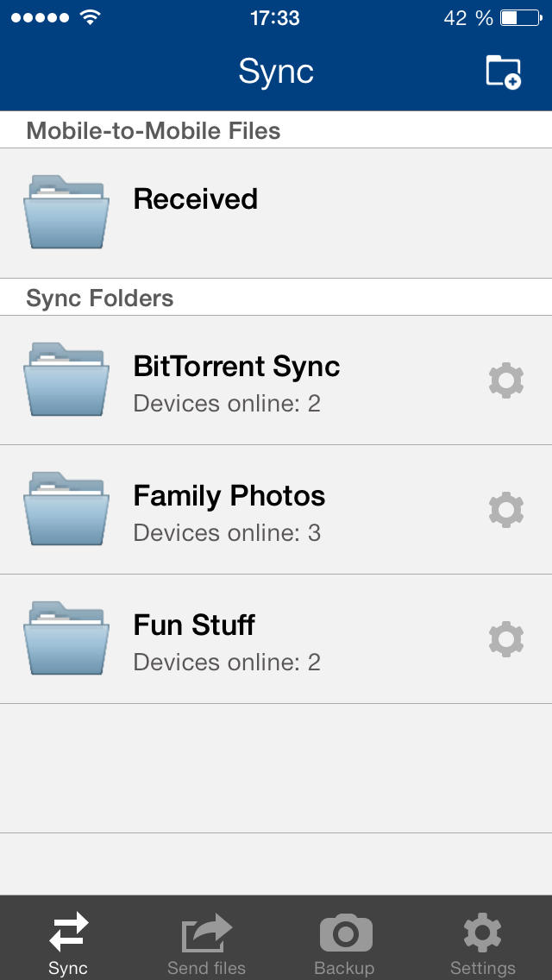Tap the BitTorrent Sync folder icon
This screenshot has width=552, height=980.
[66, 380]
